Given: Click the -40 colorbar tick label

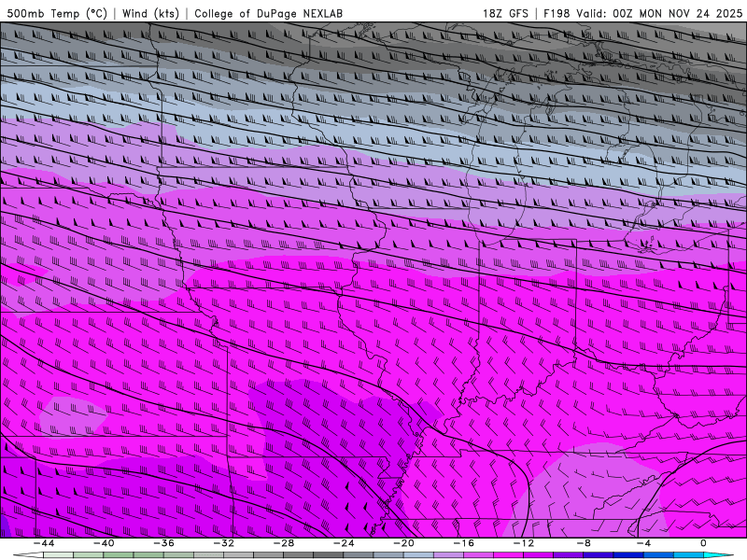Looking at the screenshot, I should (x=104, y=543).
